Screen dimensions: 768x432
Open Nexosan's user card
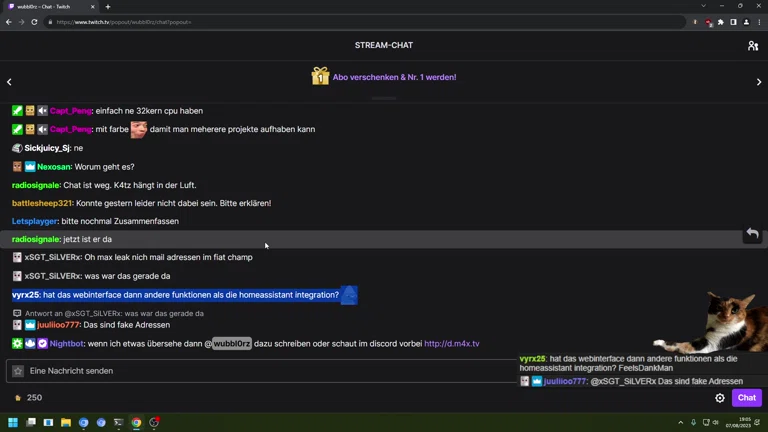(54, 167)
